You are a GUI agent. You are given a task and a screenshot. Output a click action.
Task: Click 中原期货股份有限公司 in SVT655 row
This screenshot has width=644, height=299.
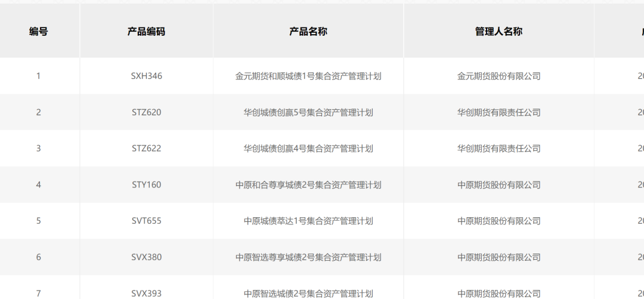[x=499, y=221]
